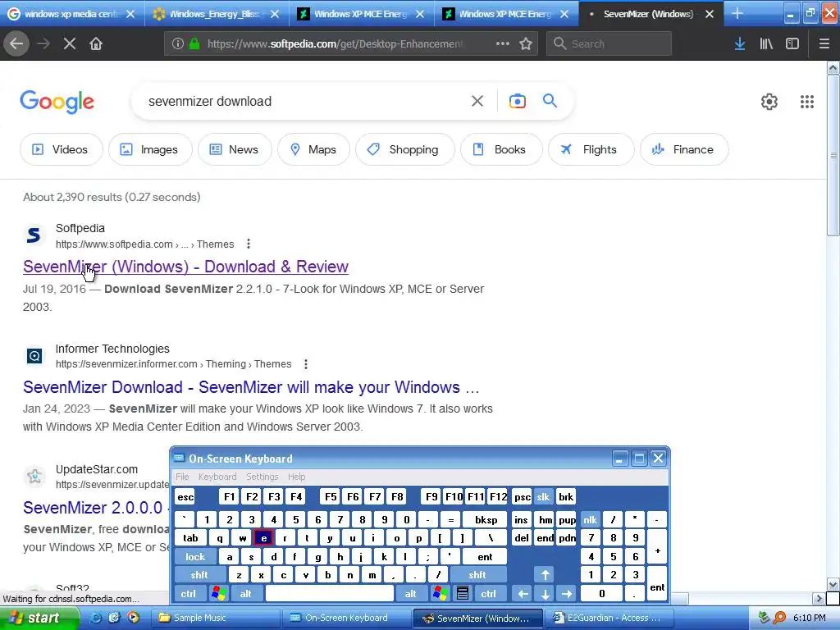The height and width of the screenshot is (630, 840).
Task: Open the Firefox hamburger menu
Action: 824,43
